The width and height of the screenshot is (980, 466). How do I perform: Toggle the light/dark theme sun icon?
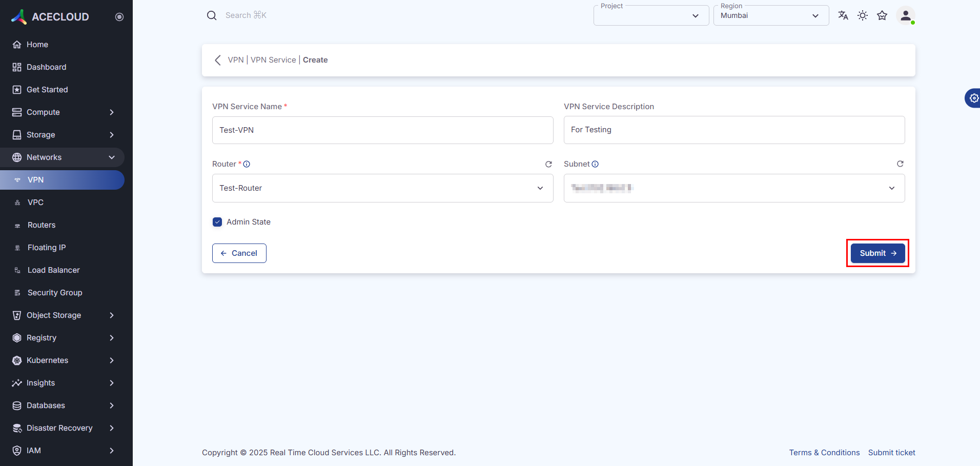tap(863, 15)
